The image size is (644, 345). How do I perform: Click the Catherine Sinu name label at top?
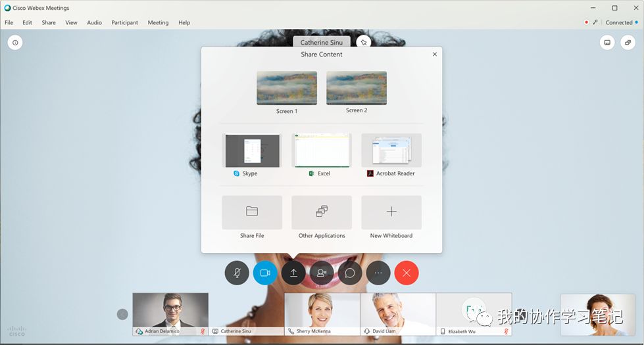[321, 42]
